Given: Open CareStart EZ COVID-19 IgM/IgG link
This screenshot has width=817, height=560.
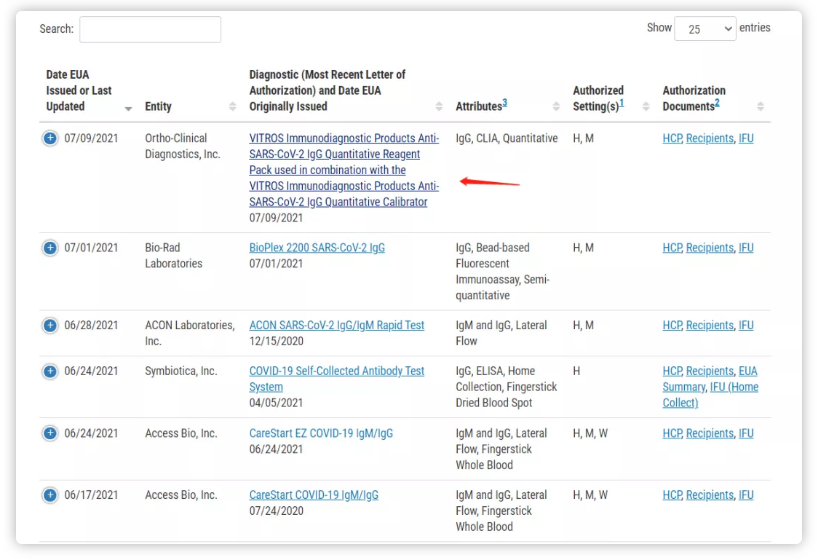Looking at the screenshot, I should [x=321, y=433].
